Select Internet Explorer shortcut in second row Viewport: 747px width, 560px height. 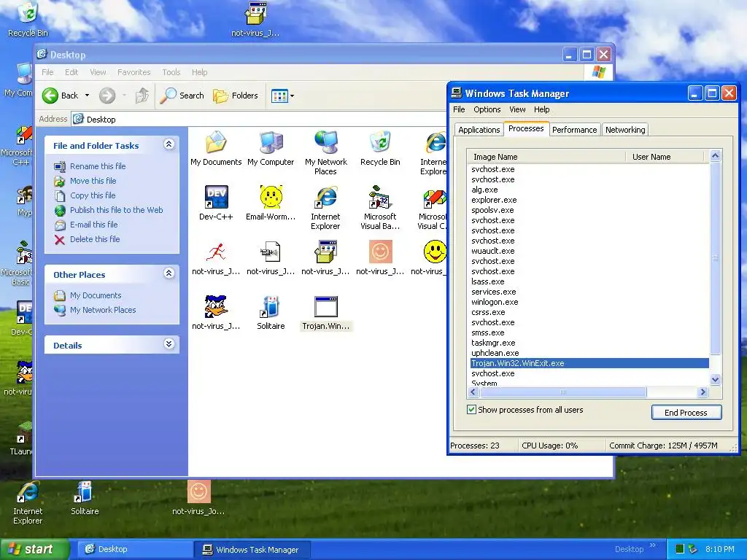pyautogui.click(x=326, y=197)
